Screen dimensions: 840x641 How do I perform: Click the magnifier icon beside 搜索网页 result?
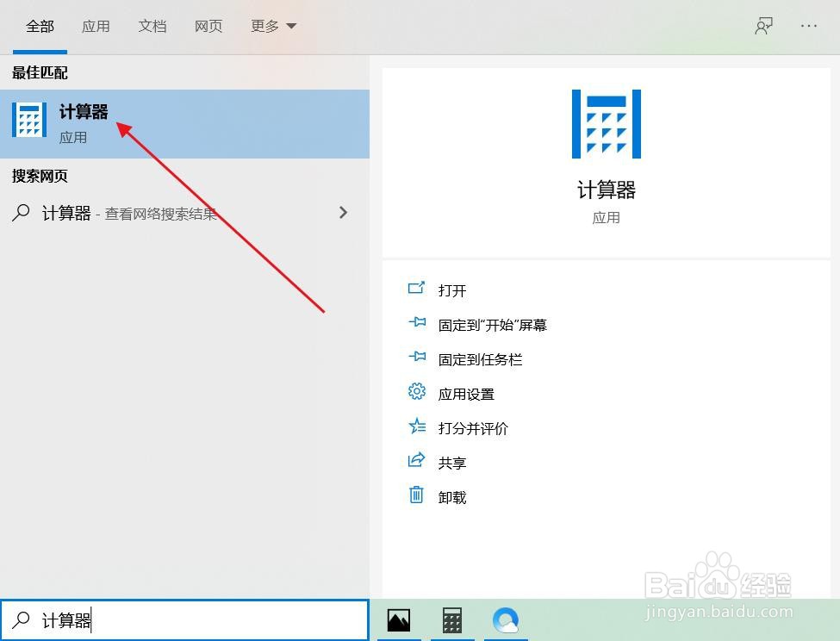pos(20,213)
